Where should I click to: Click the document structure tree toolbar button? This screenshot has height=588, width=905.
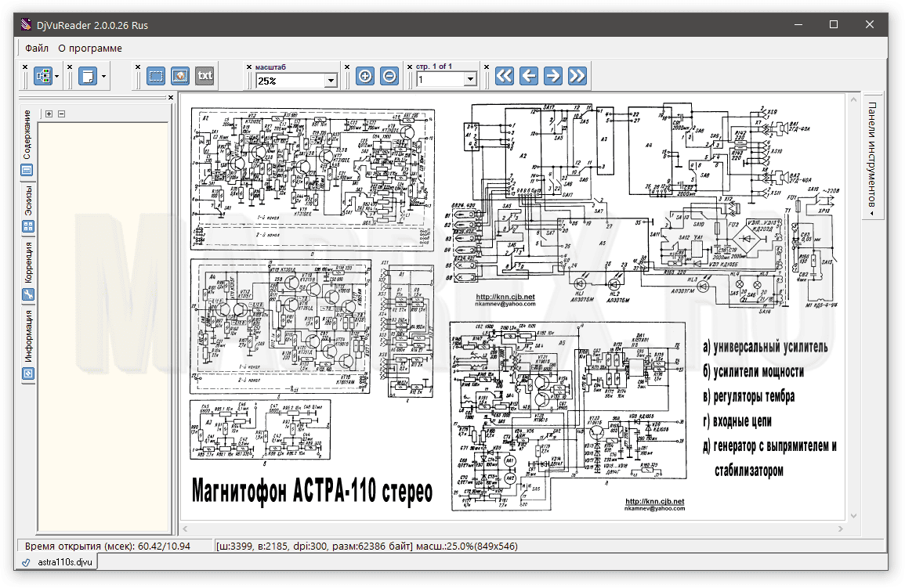(43, 76)
